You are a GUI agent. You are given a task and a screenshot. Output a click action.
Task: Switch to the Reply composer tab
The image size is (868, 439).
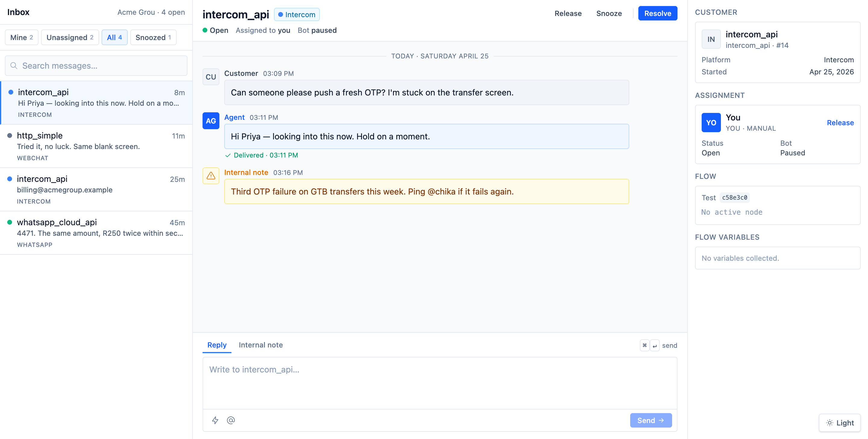(217, 345)
